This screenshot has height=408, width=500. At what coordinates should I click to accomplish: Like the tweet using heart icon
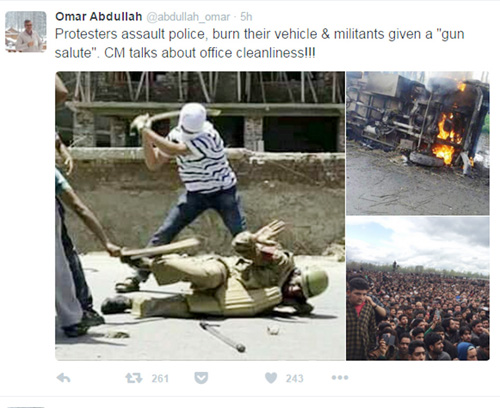(271, 378)
